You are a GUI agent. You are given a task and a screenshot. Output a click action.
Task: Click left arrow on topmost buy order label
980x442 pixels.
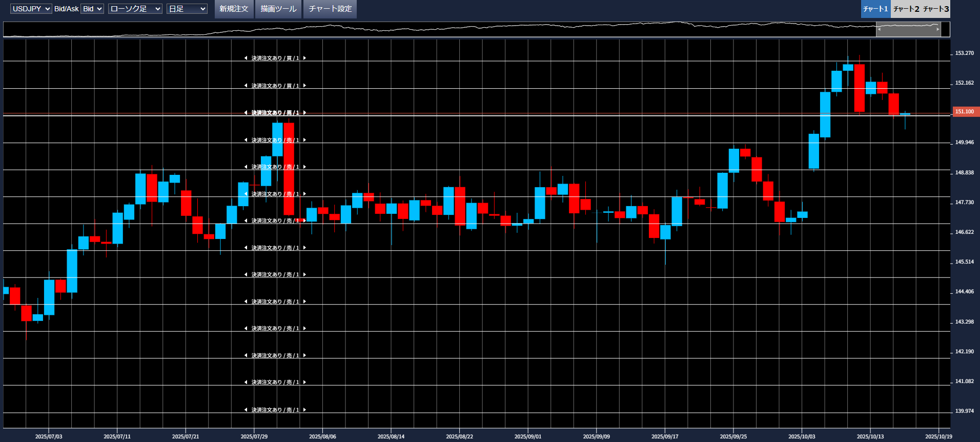[x=246, y=58]
